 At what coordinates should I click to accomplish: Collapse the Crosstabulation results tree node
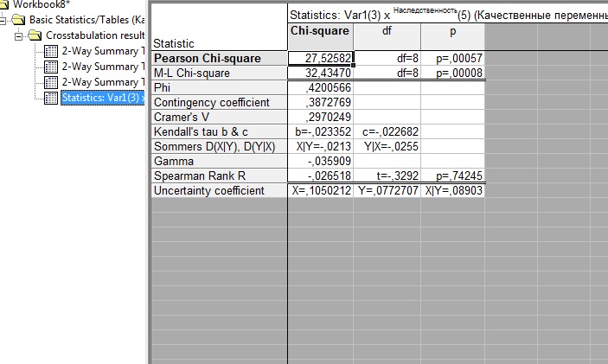pos(18,36)
